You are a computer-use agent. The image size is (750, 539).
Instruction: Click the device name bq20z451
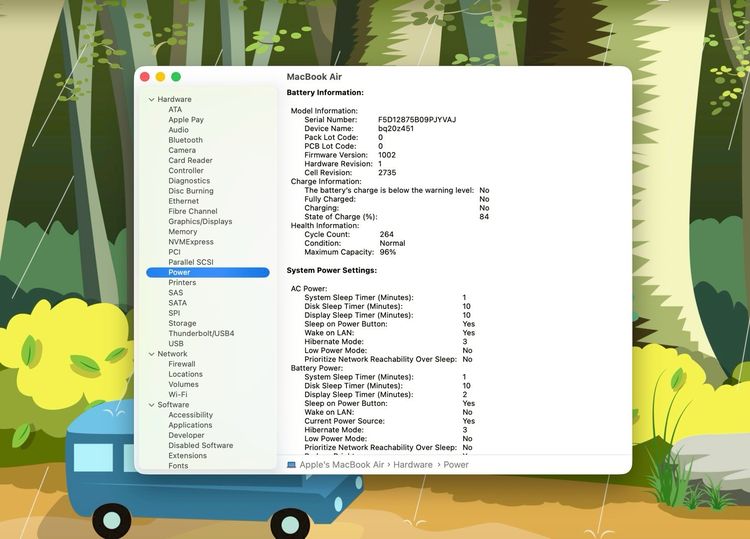(396, 129)
